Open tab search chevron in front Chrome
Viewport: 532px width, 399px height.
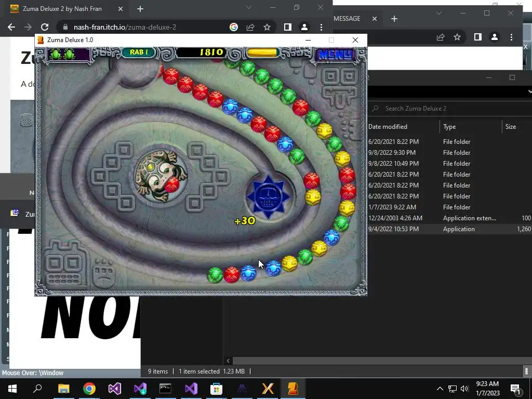(x=249, y=7)
